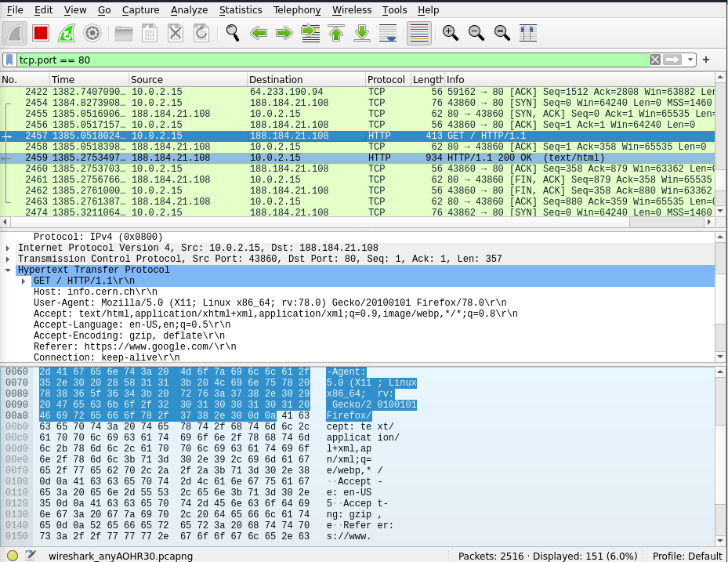
Task: Sort packets by the Protocol column
Action: [x=387, y=79]
